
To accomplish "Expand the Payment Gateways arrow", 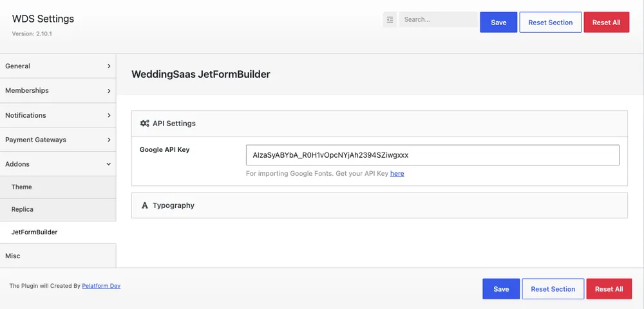I will (x=109, y=140).
